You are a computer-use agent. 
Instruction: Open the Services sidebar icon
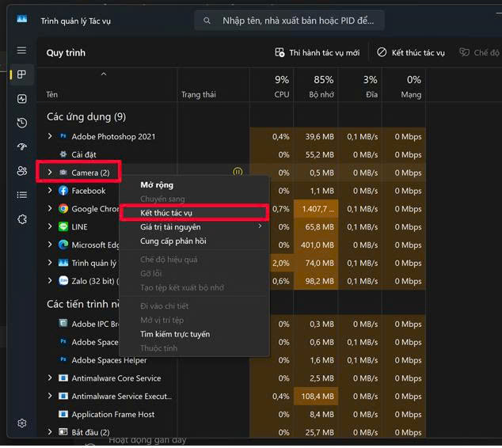tap(21, 219)
